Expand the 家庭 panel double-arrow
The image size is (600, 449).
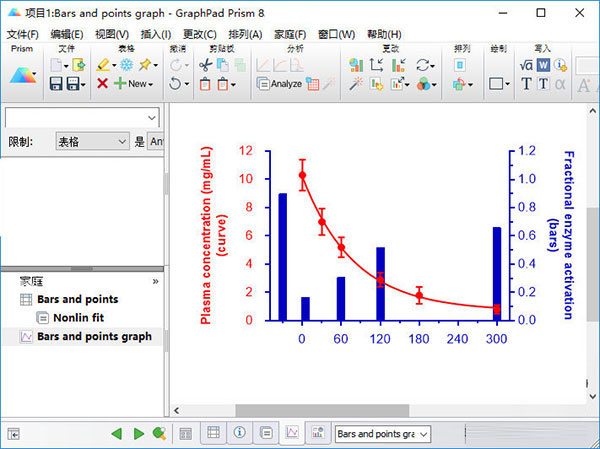(x=155, y=282)
